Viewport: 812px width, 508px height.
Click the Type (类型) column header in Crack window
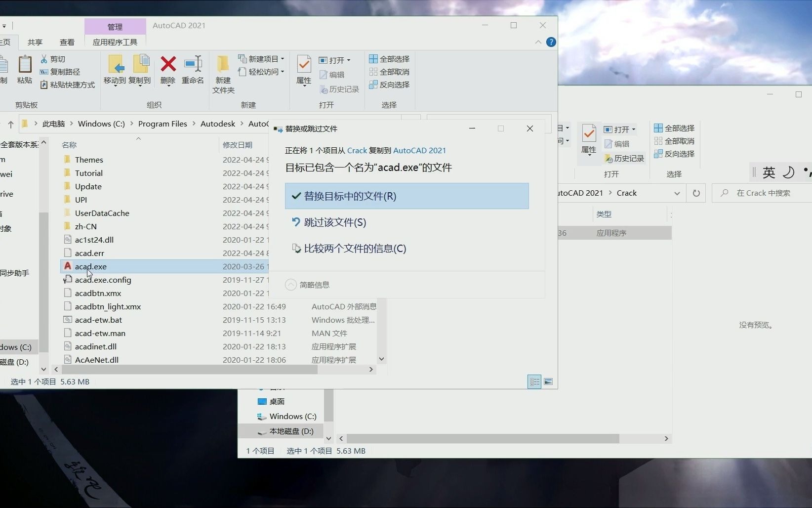[x=604, y=214]
